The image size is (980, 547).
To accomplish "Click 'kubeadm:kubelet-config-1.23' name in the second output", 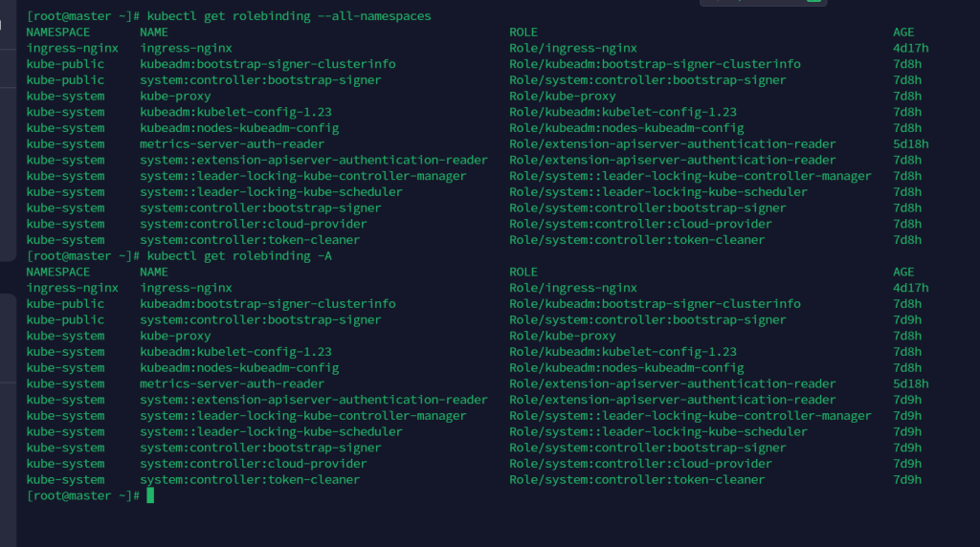I will click(235, 352).
